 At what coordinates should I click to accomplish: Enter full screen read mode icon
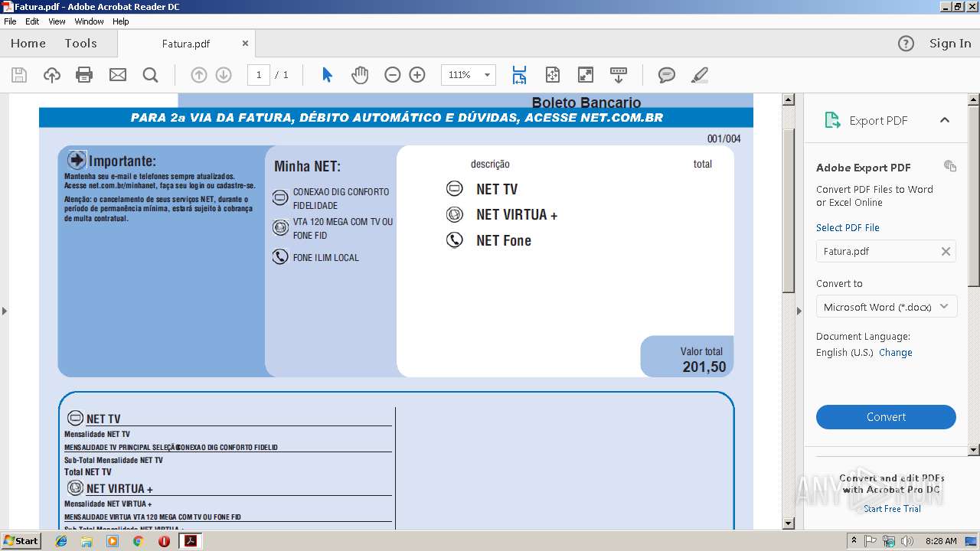point(585,75)
